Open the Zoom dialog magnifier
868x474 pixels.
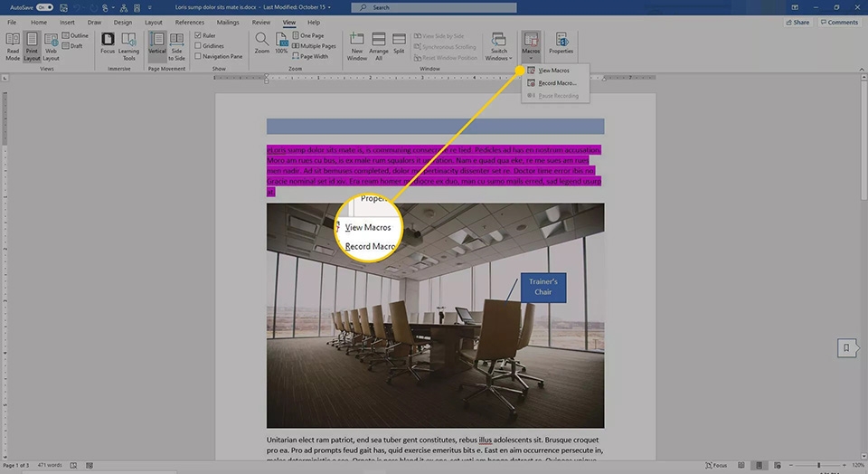tap(262, 43)
